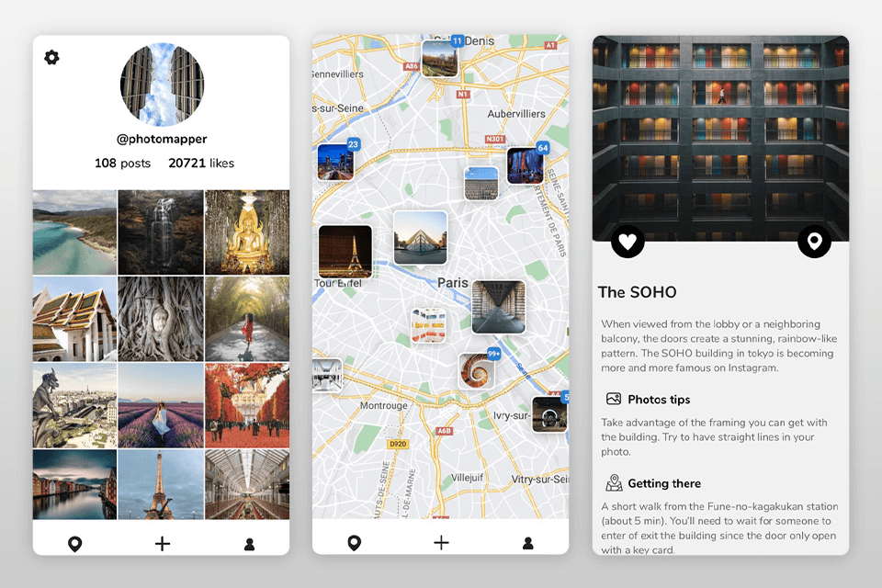Open the Eiffel Tower grid photo

pyautogui.click(x=161, y=484)
